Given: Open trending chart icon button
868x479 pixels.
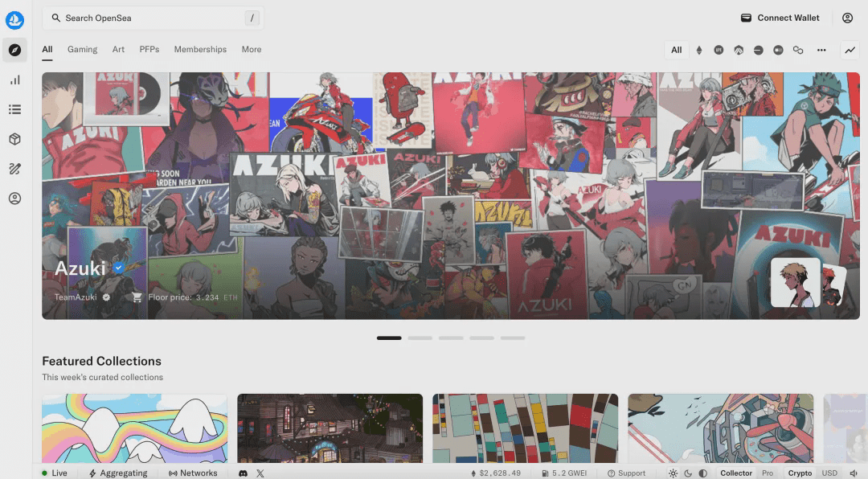Looking at the screenshot, I should 850,50.
